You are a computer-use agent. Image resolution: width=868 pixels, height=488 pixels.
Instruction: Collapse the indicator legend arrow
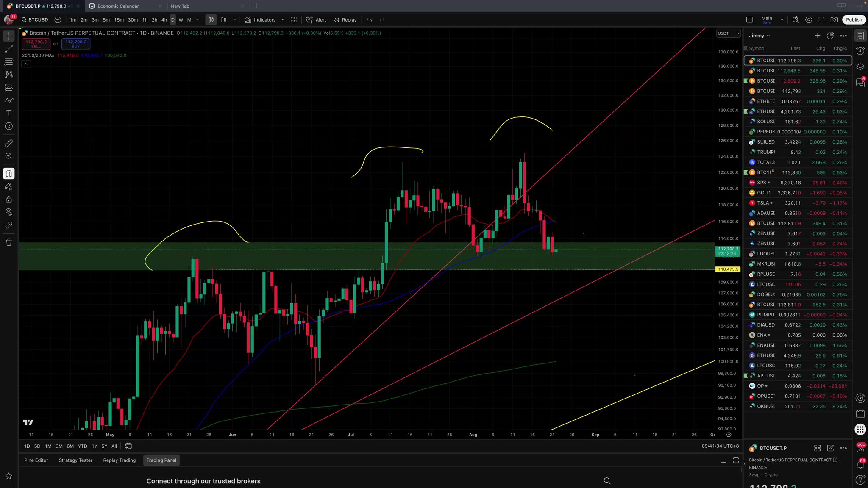tap(26, 64)
